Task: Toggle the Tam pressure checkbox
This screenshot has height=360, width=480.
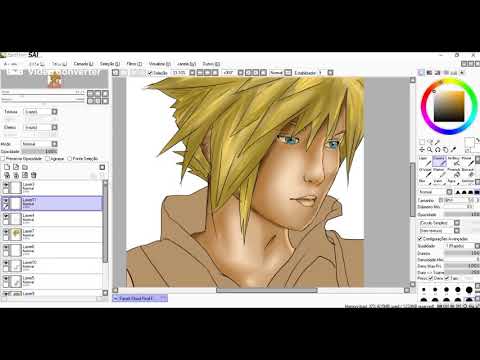Action: [x=447, y=278]
